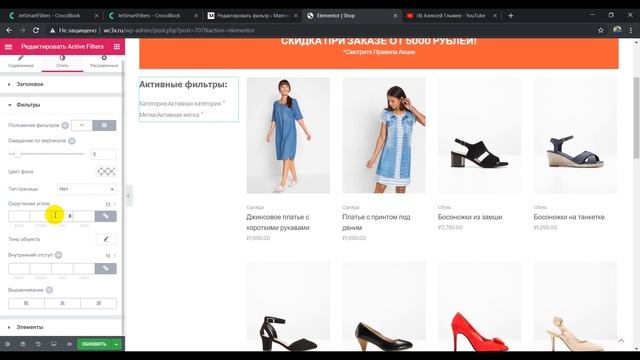Image resolution: width=640 pixels, height=360 pixels.
Task: Open the Chrome three-dot menu
Action: (x=631, y=30)
